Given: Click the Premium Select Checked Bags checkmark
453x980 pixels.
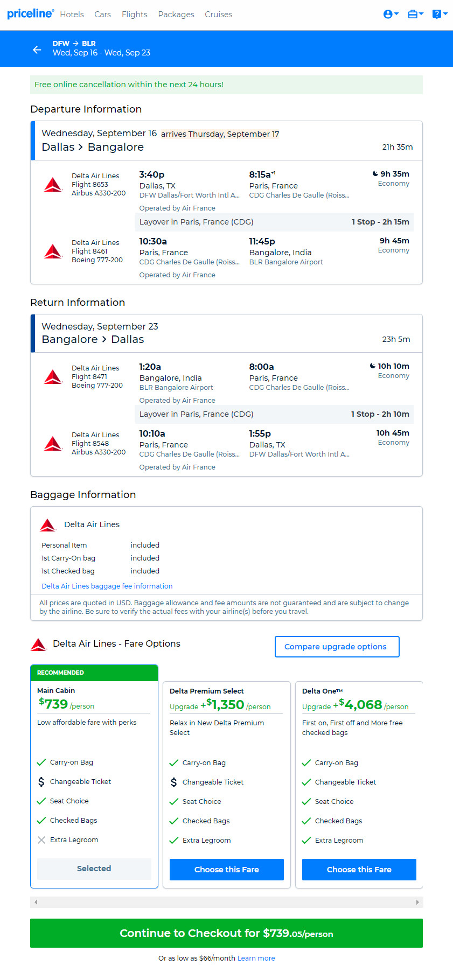Looking at the screenshot, I should [x=174, y=821].
